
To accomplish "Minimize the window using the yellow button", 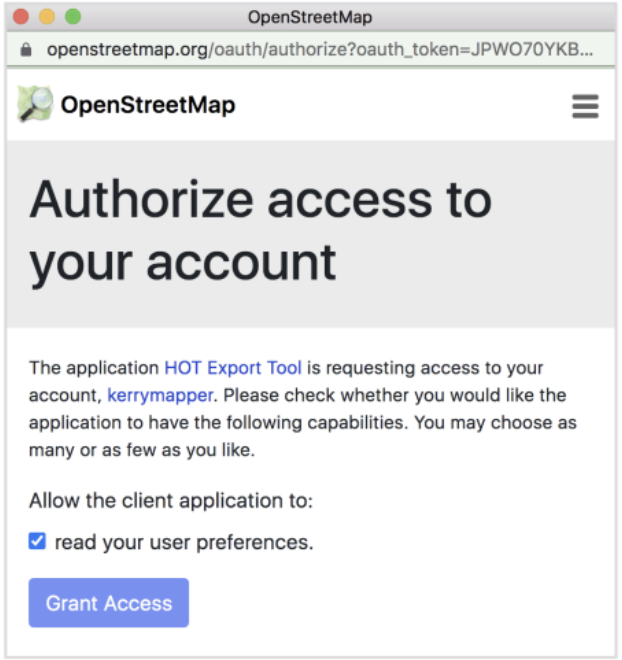I will [47, 17].
